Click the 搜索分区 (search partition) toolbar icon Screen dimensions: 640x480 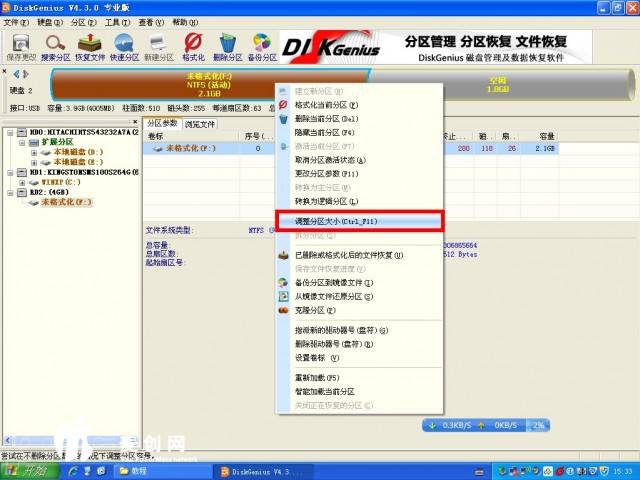point(56,46)
